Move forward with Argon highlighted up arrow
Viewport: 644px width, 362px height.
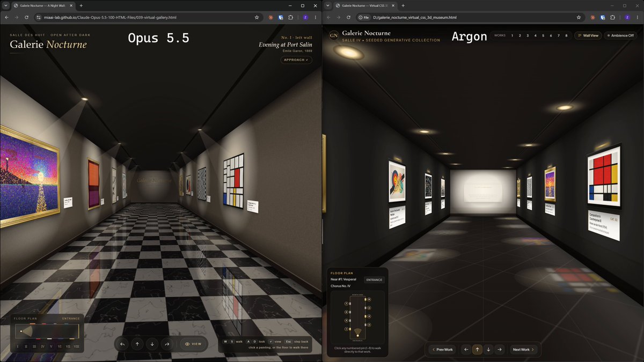click(x=477, y=350)
